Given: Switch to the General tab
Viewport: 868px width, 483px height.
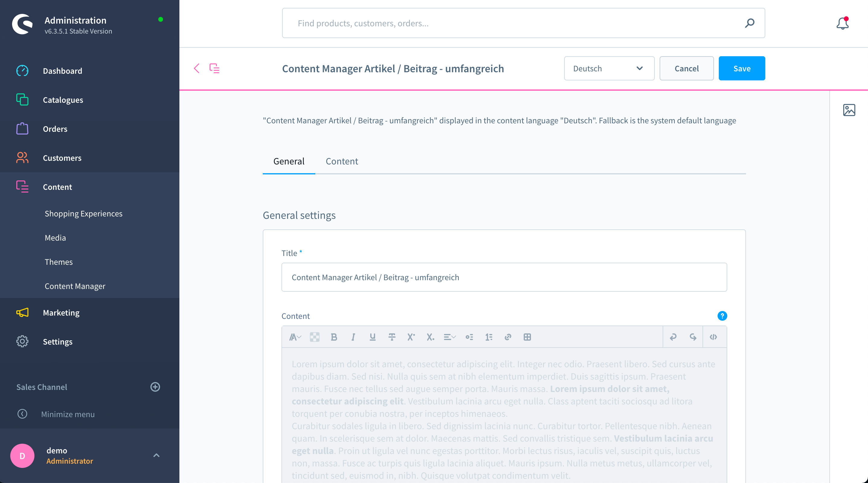Looking at the screenshot, I should coord(289,161).
